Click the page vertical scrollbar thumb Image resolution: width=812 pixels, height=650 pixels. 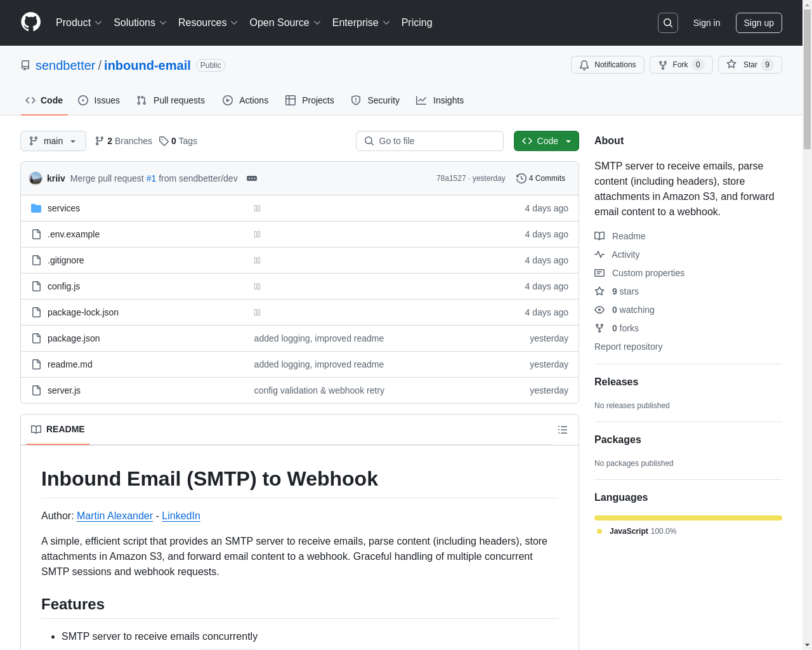(x=807, y=79)
